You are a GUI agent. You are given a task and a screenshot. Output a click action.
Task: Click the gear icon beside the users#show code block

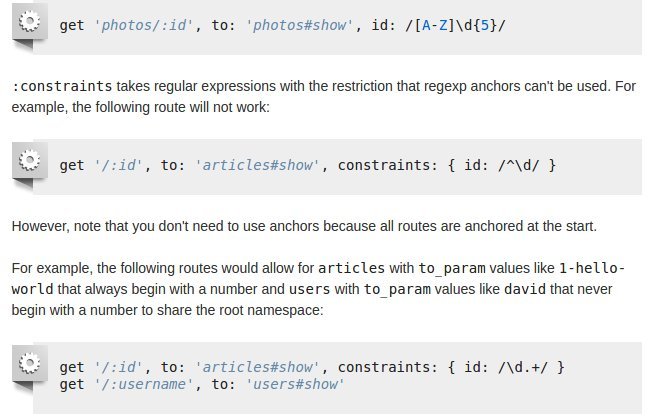coord(29,364)
